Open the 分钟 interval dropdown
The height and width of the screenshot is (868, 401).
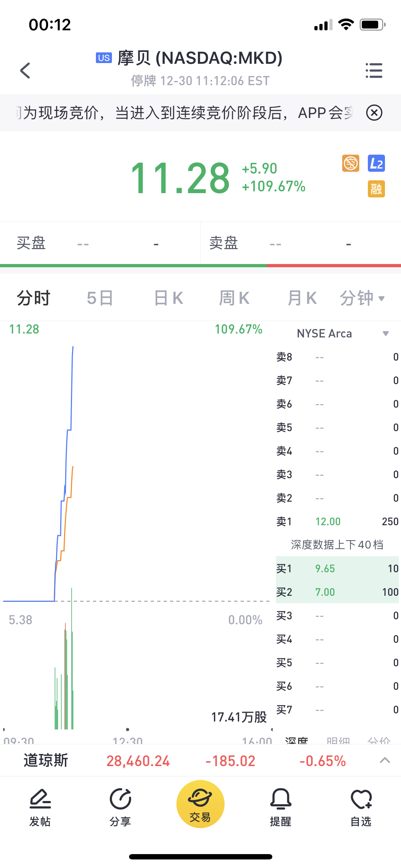coord(362,298)
